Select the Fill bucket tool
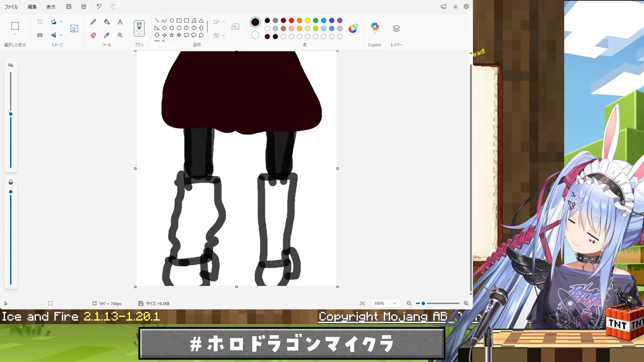644x362 pixels. point(107,22)
